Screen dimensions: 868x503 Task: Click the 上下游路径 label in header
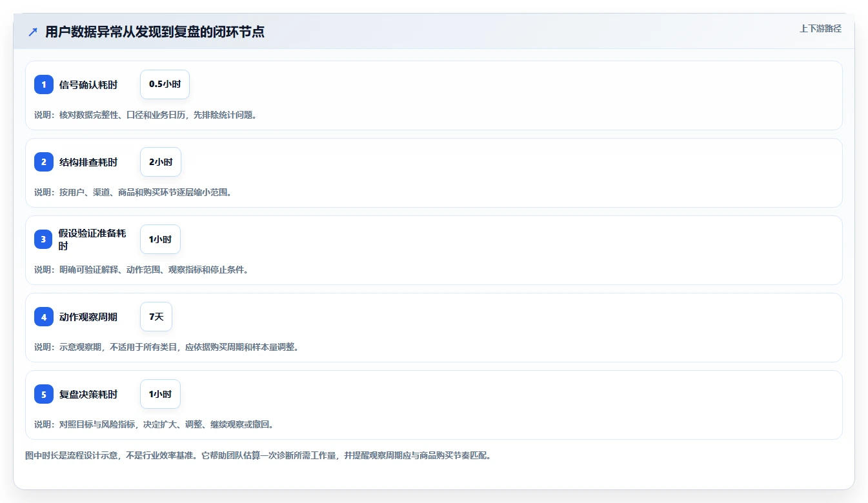pos(820,28)
